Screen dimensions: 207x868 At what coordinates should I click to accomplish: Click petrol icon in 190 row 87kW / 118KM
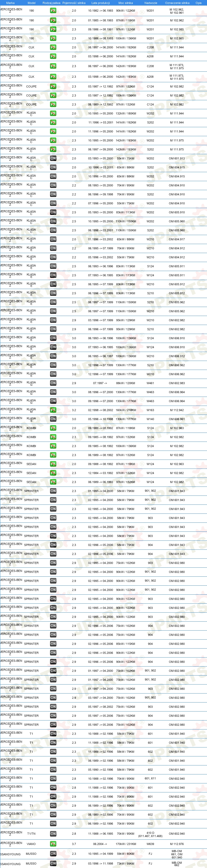pos(53,20)
